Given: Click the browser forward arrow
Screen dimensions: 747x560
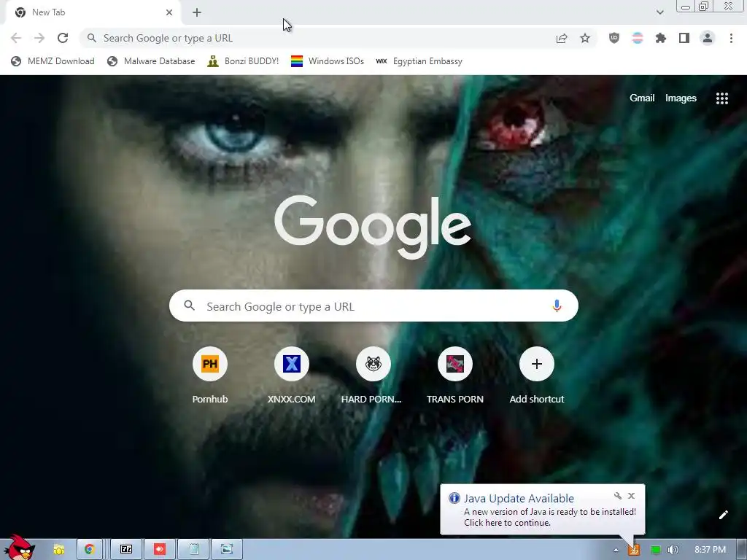Looking at the screenshot, I should coord(39,38).
